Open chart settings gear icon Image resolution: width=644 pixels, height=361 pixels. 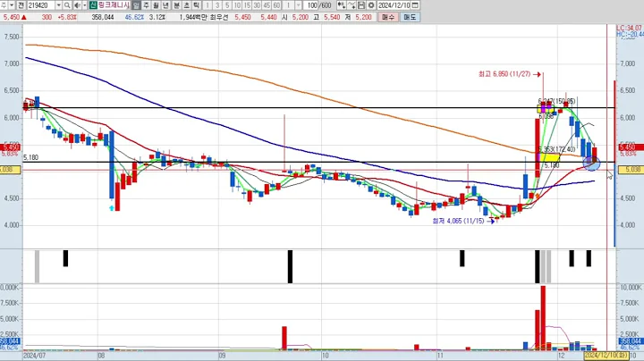[x=371, y=5]
